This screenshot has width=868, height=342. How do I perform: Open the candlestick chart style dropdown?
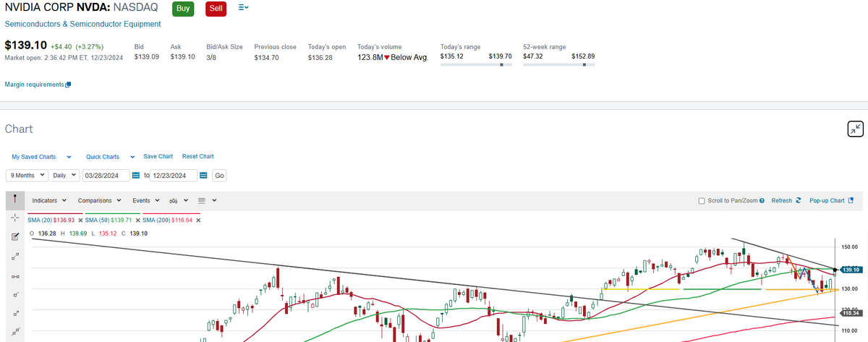click(x=178, y=200)
